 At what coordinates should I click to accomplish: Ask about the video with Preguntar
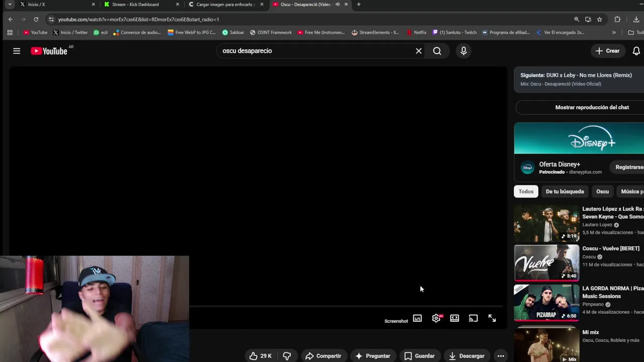pos(372,356)
